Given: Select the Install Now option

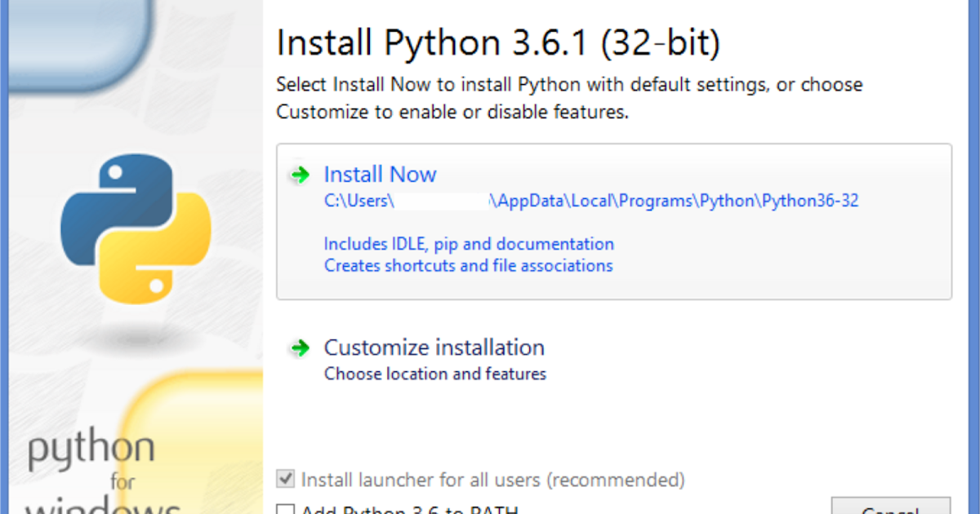Looking at the screenshot, I should [380, 174].
